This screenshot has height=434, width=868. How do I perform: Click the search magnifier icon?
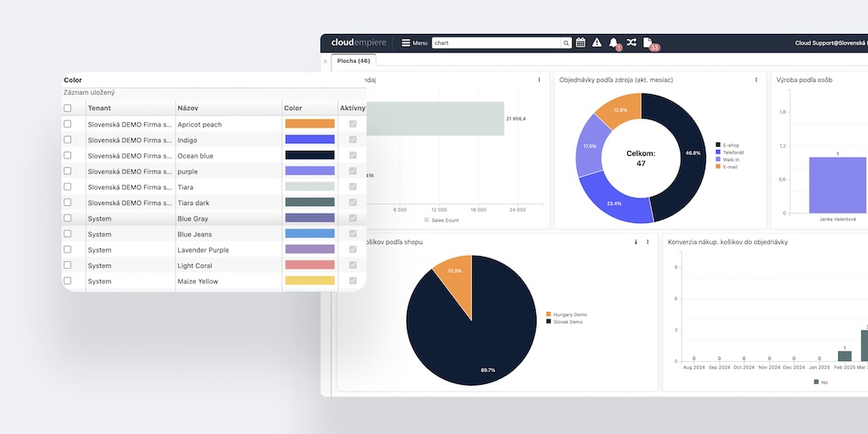point(566,42)
